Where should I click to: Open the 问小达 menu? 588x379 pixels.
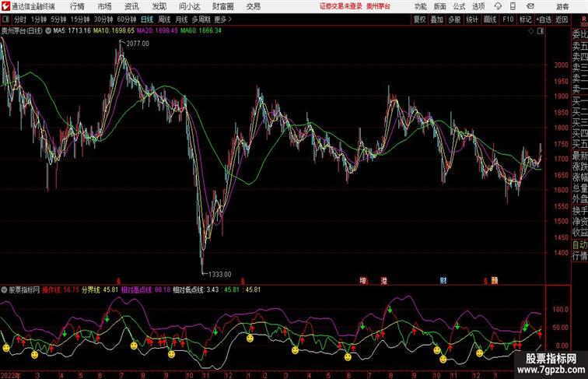[x=189, y=6]
